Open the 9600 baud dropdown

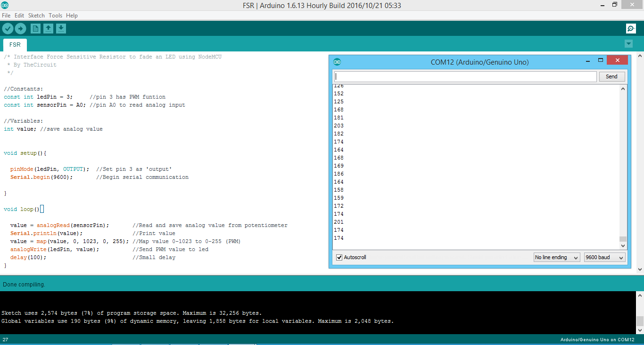point(604,257)
